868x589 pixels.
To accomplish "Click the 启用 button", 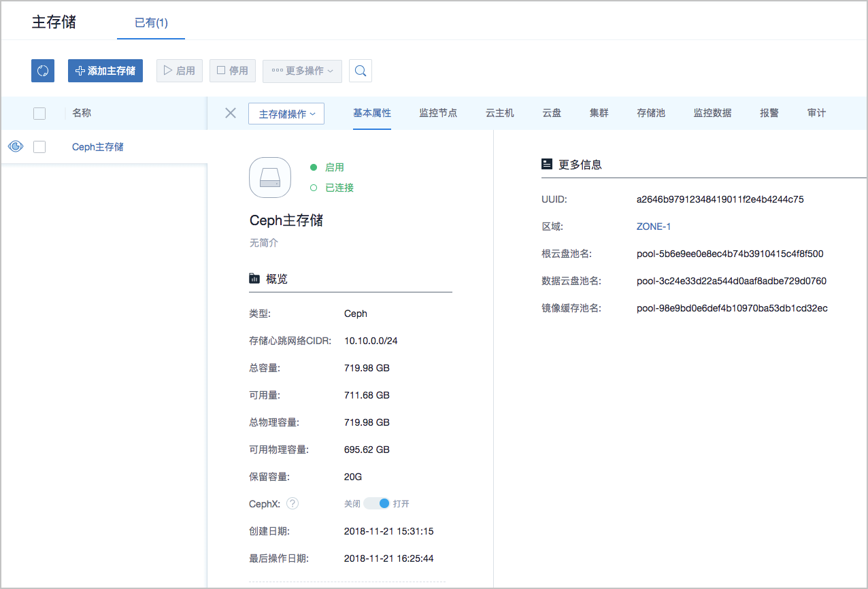I will (x=180, y=71).
